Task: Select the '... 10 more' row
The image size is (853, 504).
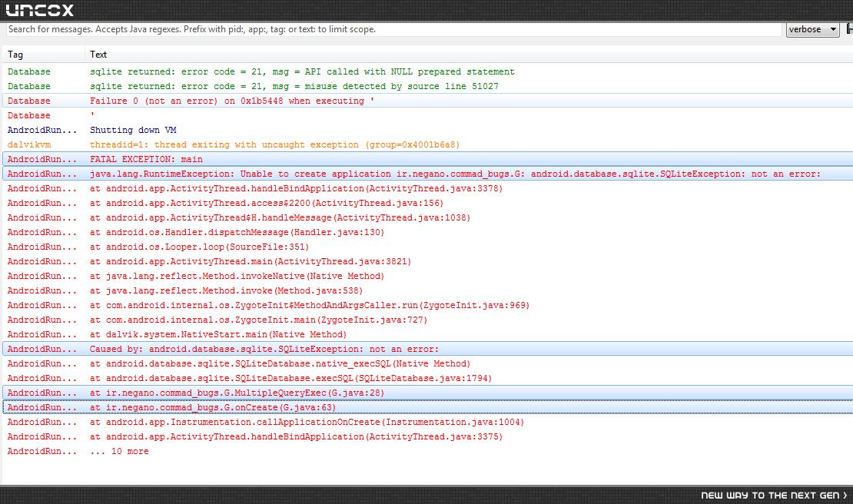Action: click(427, 451)
